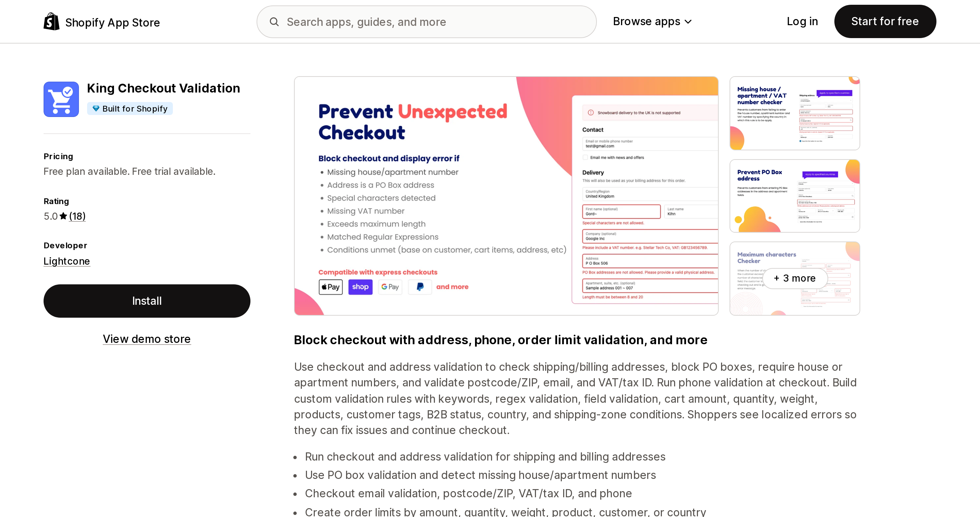This screenshot has width=980, height=517.
Task: Install the King Checkout Validation app
Action: coord(147,301)
